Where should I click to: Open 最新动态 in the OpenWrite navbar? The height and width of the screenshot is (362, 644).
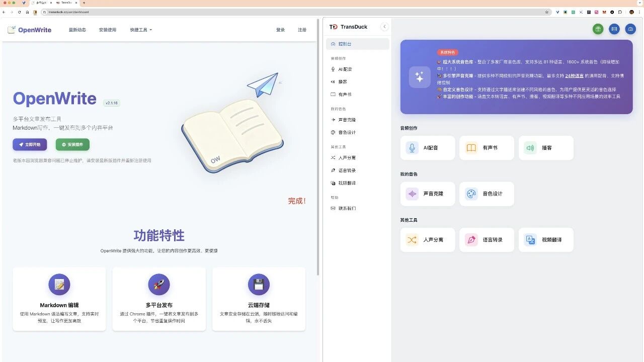tap(77, 30)
